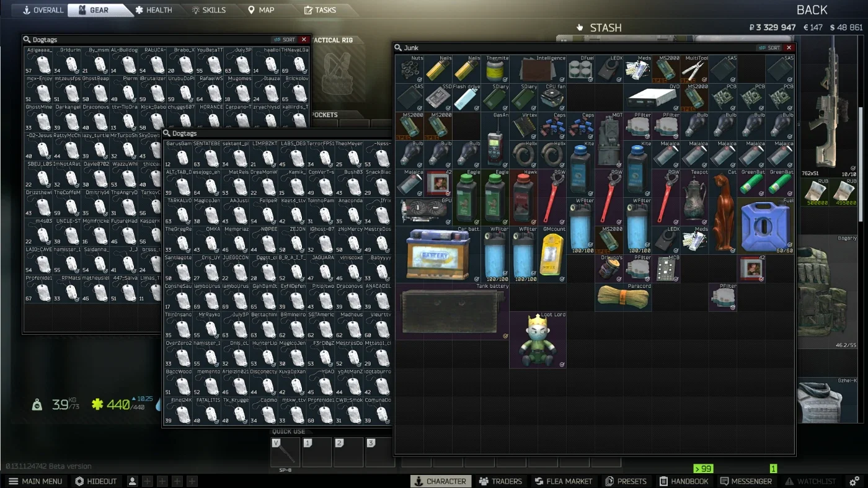Select the blue Fuel canister
The height and width of the screenshot is (488, 868).
tap(766, 226)
